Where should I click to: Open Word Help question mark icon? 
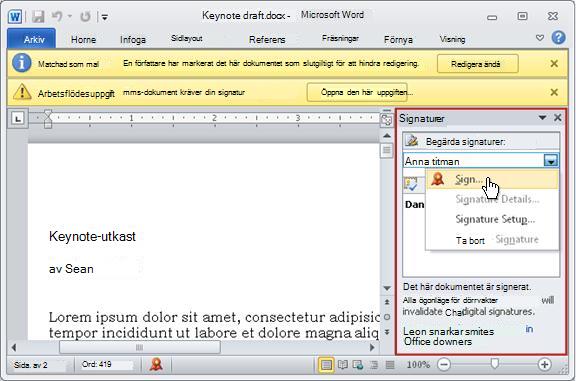pyautogui.click(x=558, y=37)
